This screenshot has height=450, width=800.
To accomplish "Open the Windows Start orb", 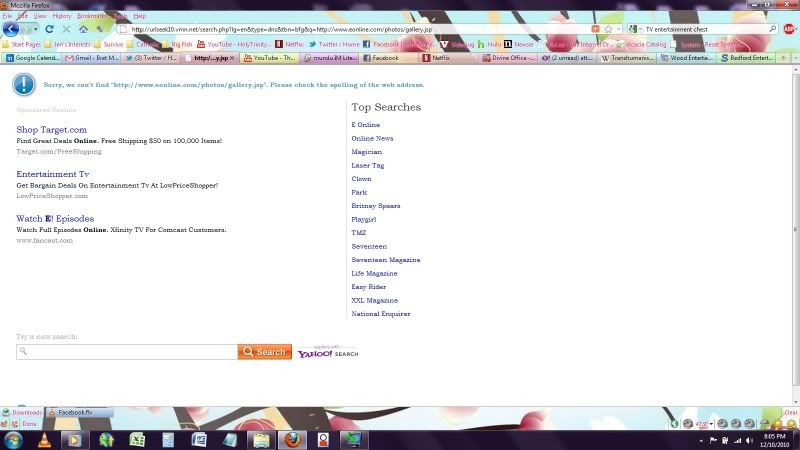I will tap(13, 440).
